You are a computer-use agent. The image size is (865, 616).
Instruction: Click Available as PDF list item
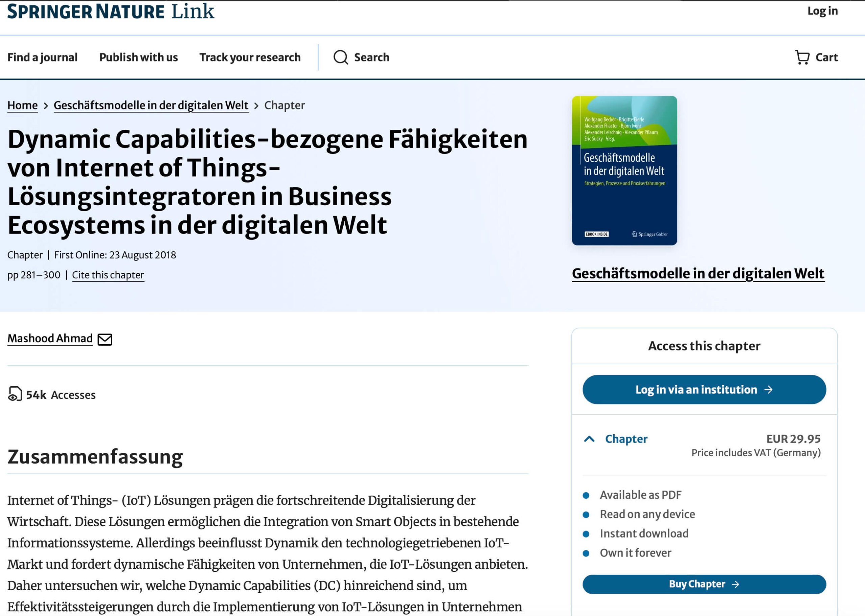(641, 495)
